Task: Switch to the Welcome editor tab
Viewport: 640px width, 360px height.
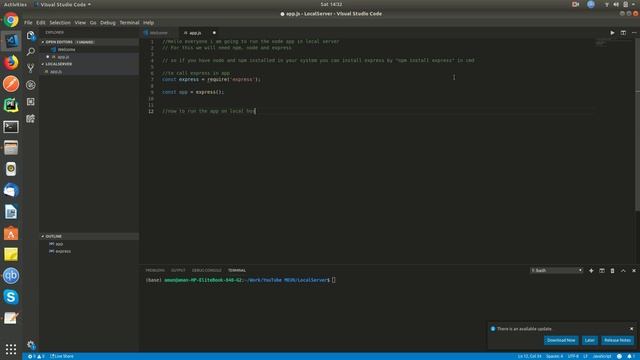Action: coord(159,33)
